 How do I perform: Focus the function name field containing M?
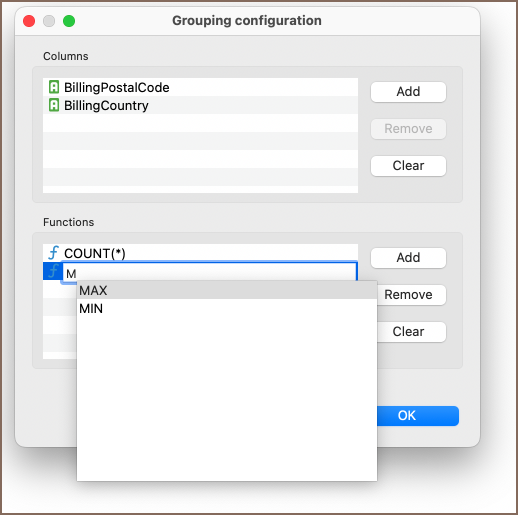pos(210,273)
